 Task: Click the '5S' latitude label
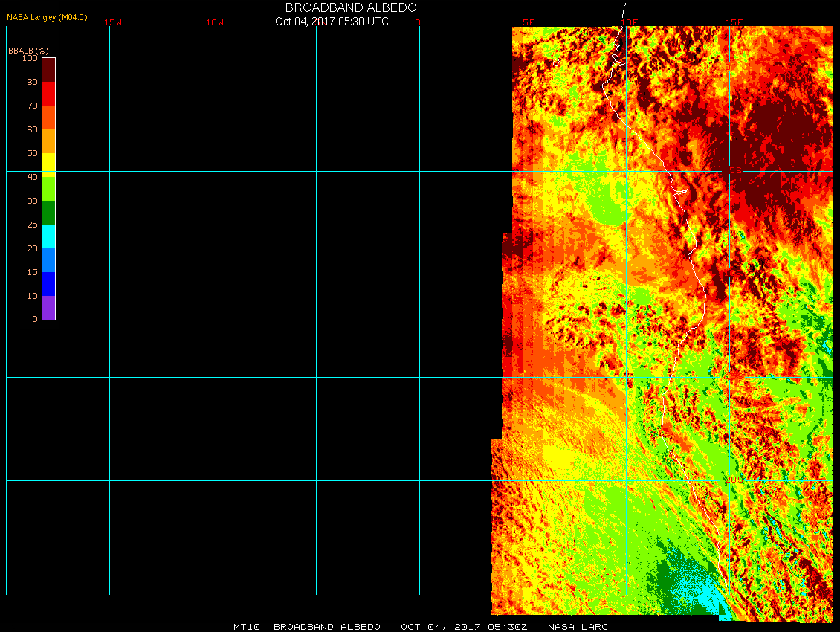click(735, 170)
